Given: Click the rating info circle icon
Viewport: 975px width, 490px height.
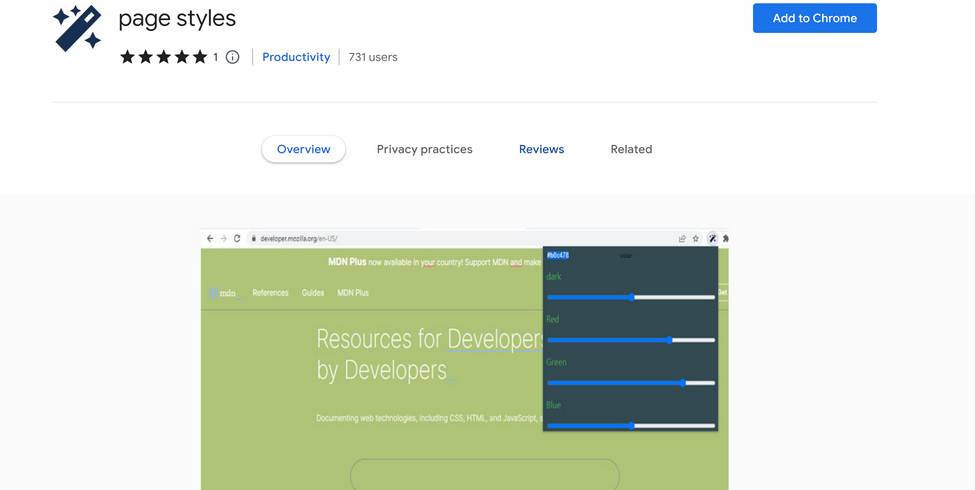Looking at the screenshot, I should 233,57.
